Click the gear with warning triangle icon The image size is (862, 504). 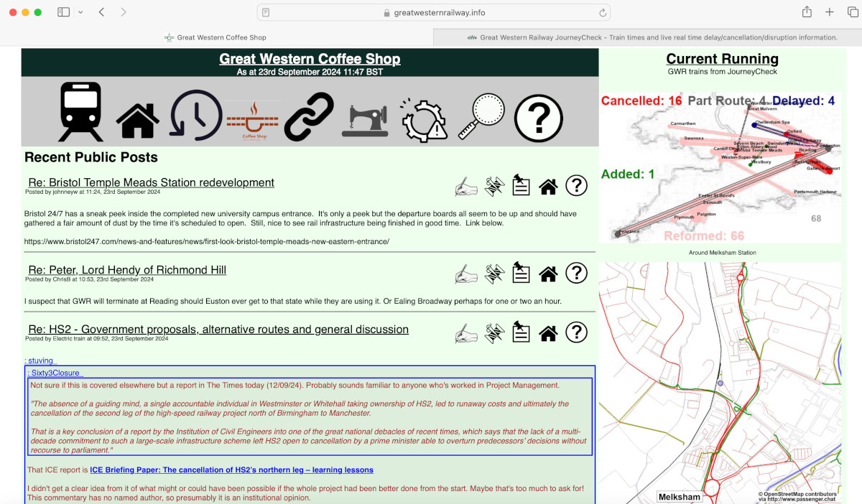pyautogui.click(x=424, y=119)
